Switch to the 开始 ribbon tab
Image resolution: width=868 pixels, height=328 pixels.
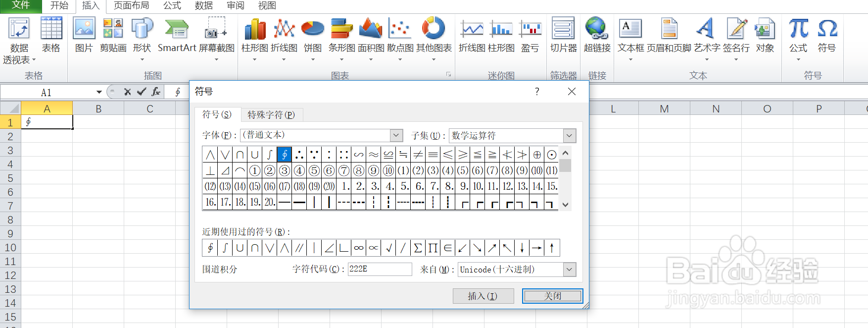coord(59,5)
